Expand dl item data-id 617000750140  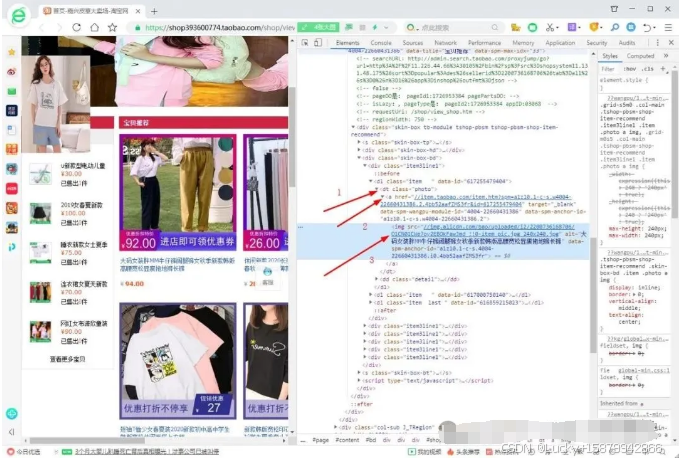(370, 295)
